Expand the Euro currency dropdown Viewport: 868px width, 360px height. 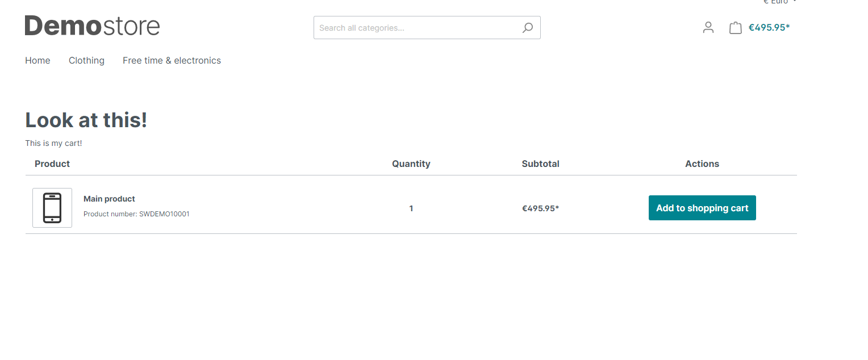click(x=779, y=2)
